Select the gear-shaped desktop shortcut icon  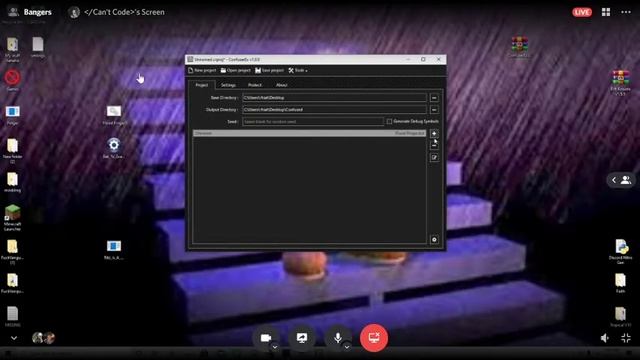pyautogui.click(x=113, y=148)
